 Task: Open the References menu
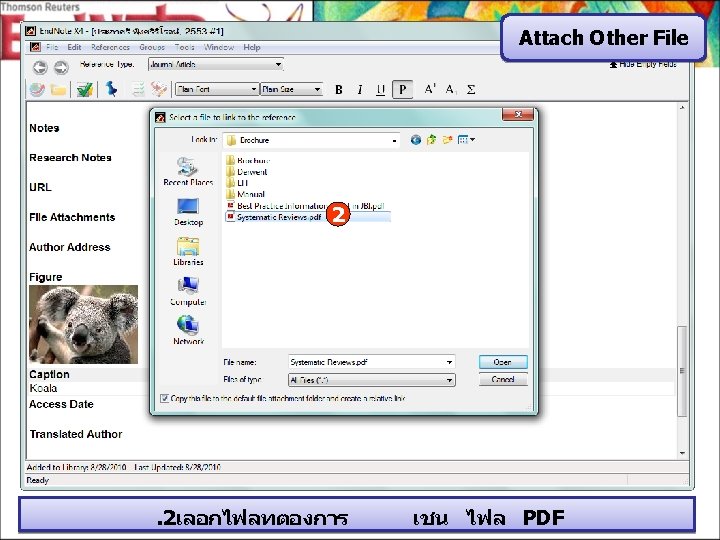coord(110,47)
